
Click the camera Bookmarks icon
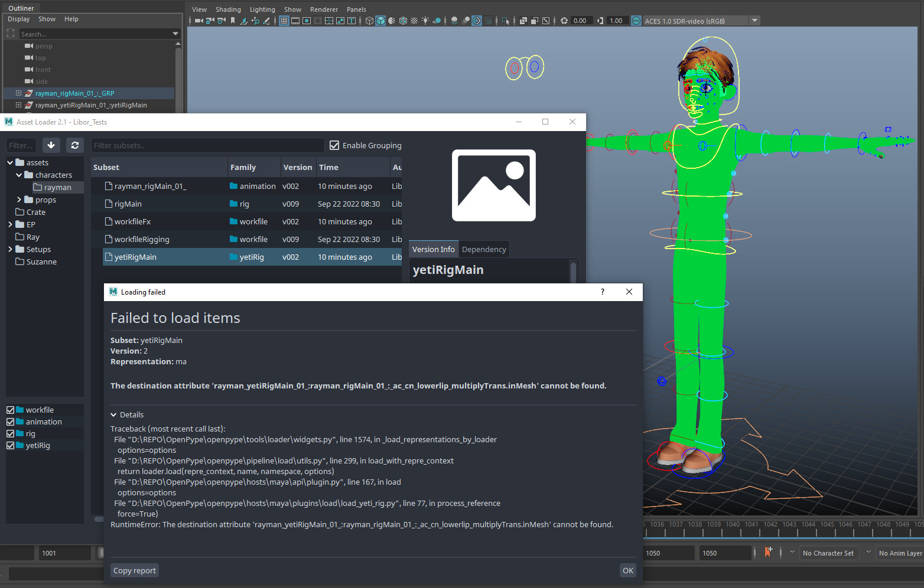pyautogui.click(x=233, y=21)
